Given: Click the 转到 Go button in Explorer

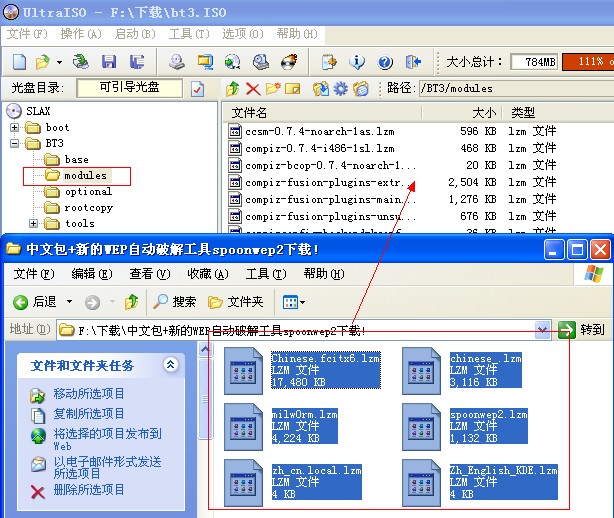Looking at the screenshot, I should click(582, 330).
